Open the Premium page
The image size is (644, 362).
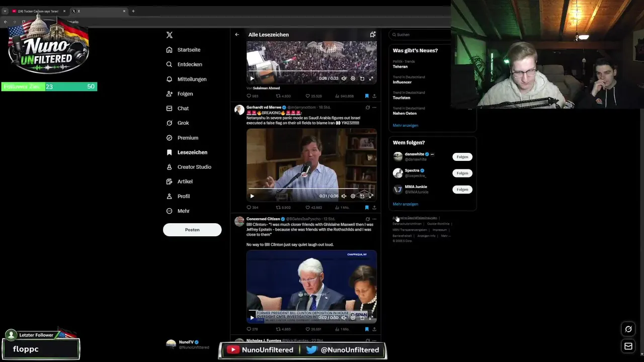pos(182,137)
